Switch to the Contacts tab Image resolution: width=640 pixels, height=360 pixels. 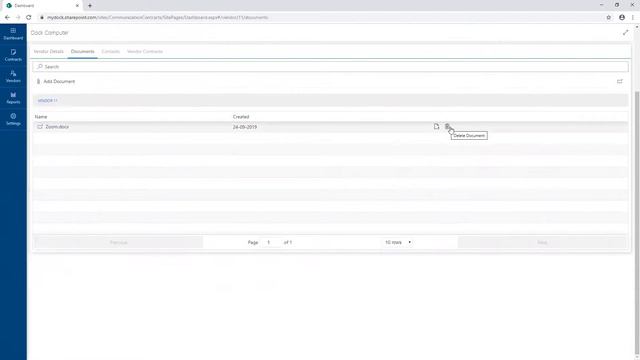(x=111, y=51)
